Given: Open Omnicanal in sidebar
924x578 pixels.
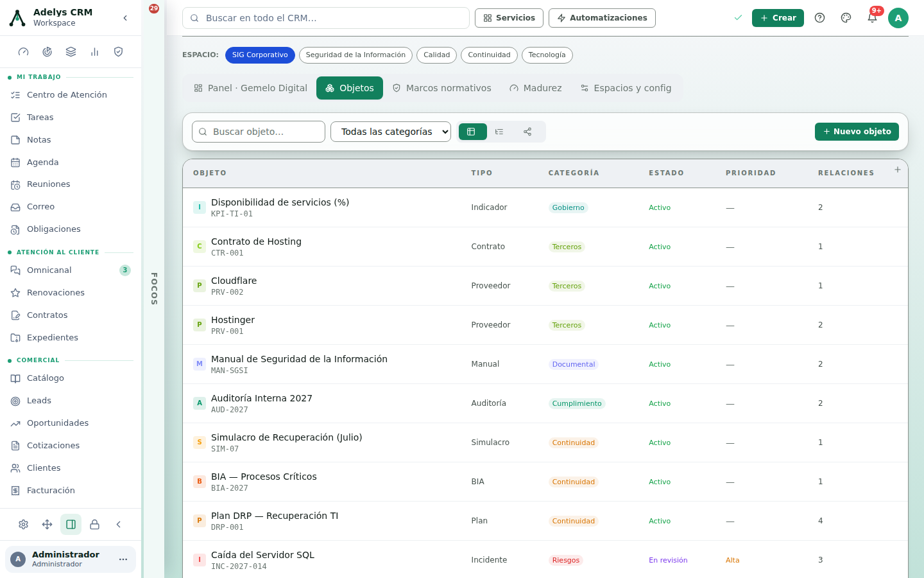Looking at the screenshot, I should (71, 270).
